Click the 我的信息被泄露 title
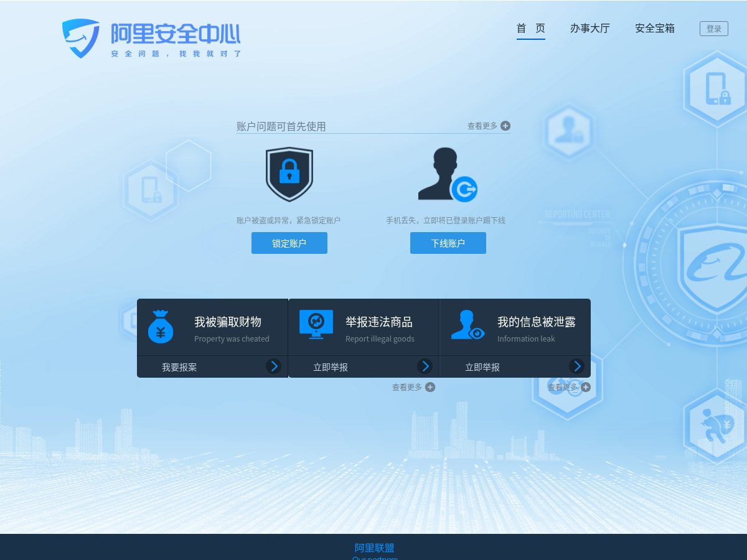This screenshot has height=560, width=747. point(537,322)
